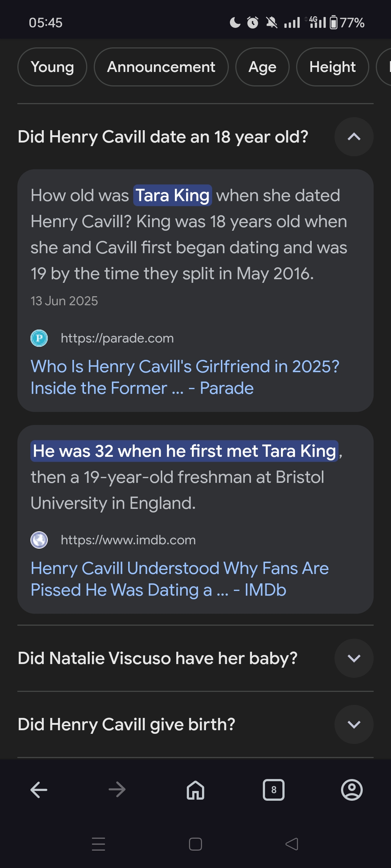Viewport: 391px width, 868px height.
Task: Collapse the 18 year old question
Action: coord(354,137)
